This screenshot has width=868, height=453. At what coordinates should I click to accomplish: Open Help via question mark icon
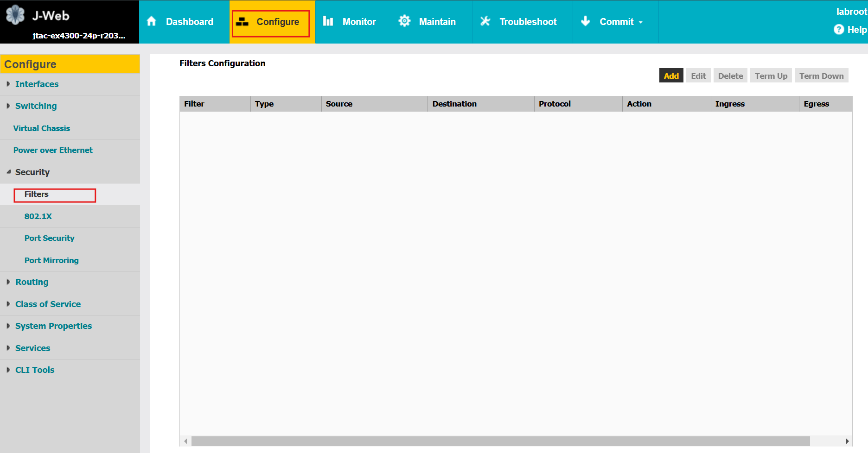tap(839, 29)
